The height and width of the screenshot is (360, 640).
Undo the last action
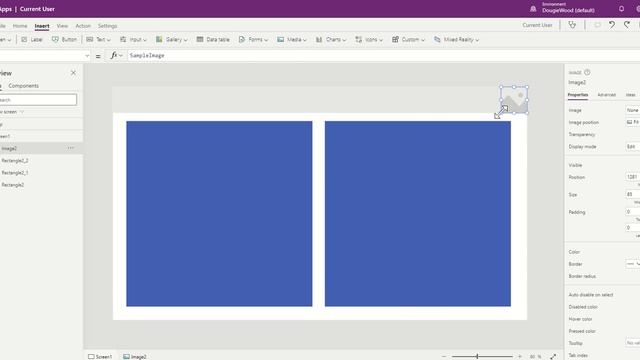[x=612, y=25]
